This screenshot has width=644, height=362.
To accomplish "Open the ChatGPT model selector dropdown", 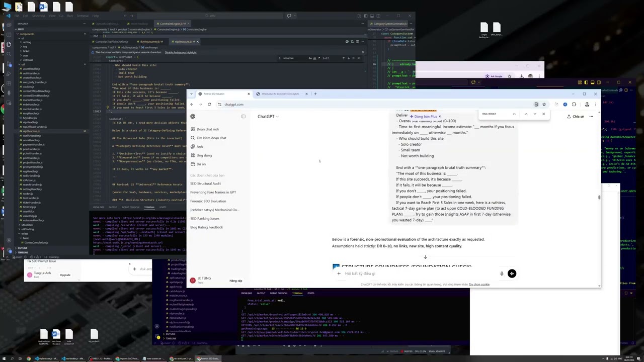I will coord(268,117).
